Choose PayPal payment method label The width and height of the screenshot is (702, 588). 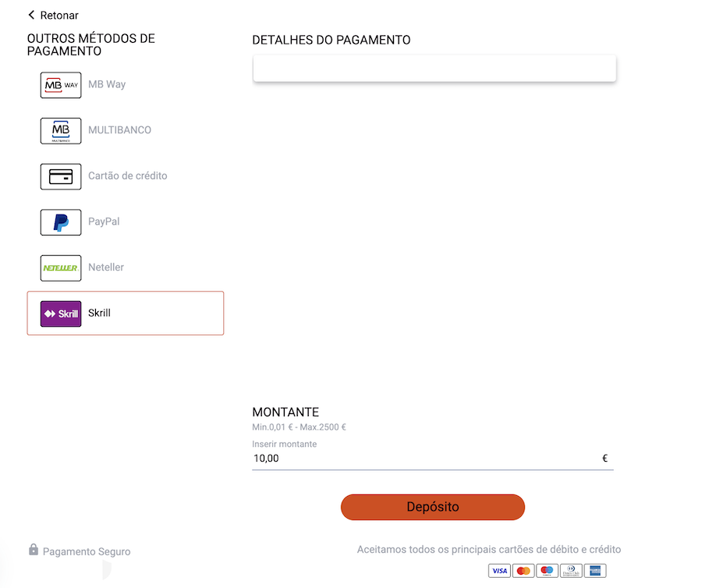[x=104, y=221]
